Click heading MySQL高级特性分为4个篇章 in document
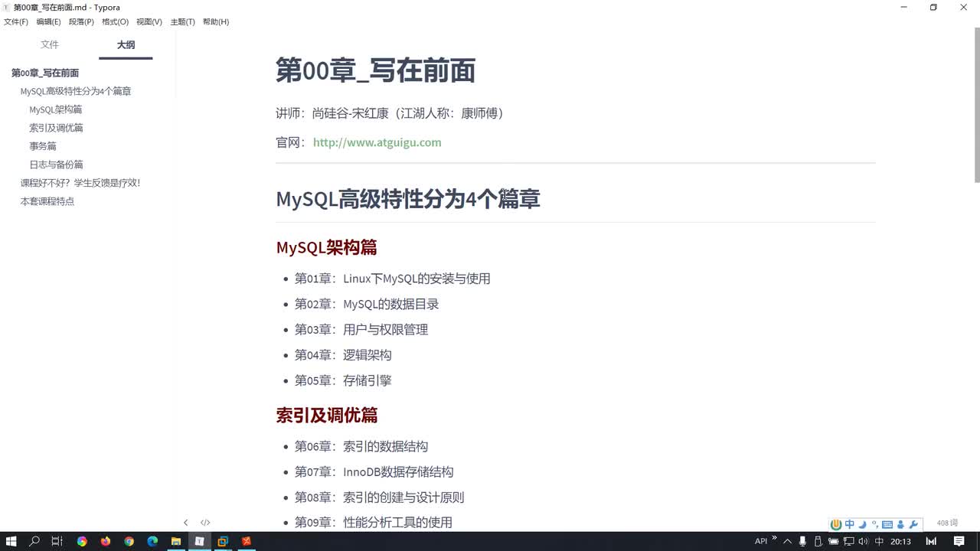Viewport: 980px width, 551px height. coord(408,199)
